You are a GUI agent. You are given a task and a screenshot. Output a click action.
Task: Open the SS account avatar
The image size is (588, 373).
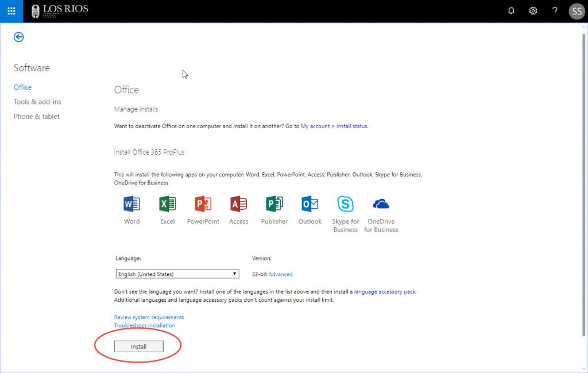pyautogui.click(x=577, y=11)
